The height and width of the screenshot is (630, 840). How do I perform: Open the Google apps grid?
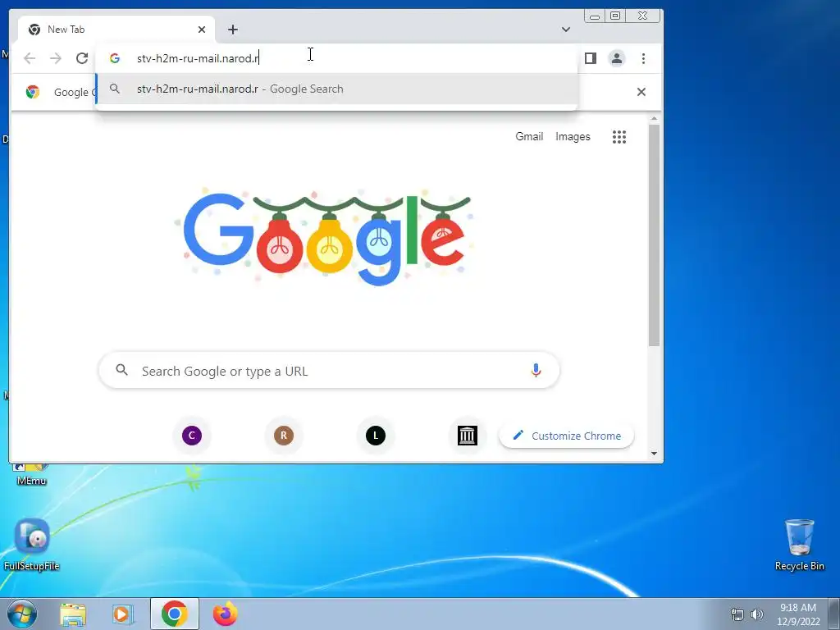[619, 137]
